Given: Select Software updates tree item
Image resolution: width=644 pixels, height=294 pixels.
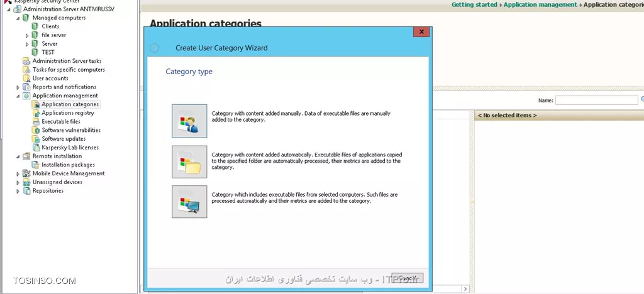Looking at the screenshot, I should 64,139.
